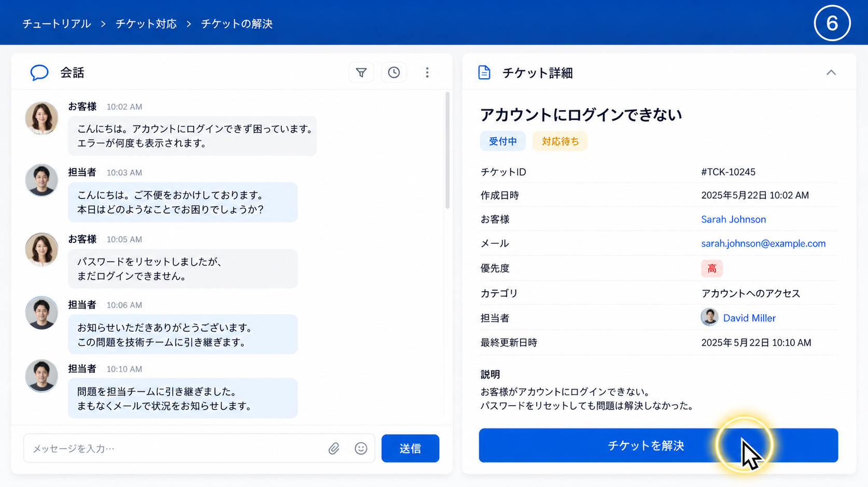Open Sarah Johnson customer link

(x=733, y=219)
